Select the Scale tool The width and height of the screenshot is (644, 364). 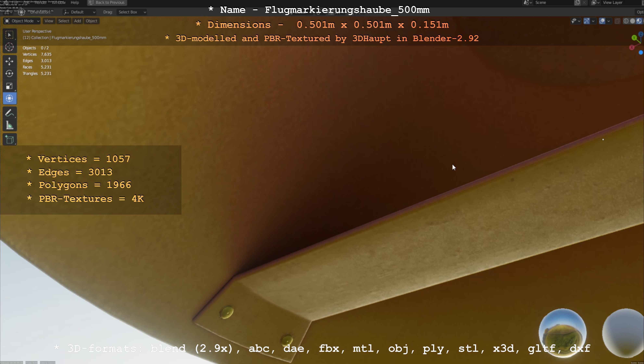[9, 86]
